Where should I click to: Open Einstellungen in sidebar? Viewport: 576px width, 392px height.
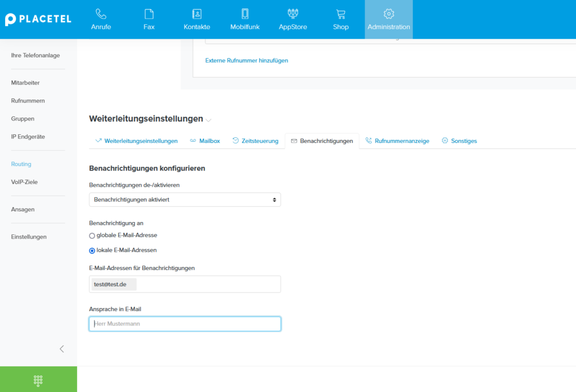coord(29,237)
